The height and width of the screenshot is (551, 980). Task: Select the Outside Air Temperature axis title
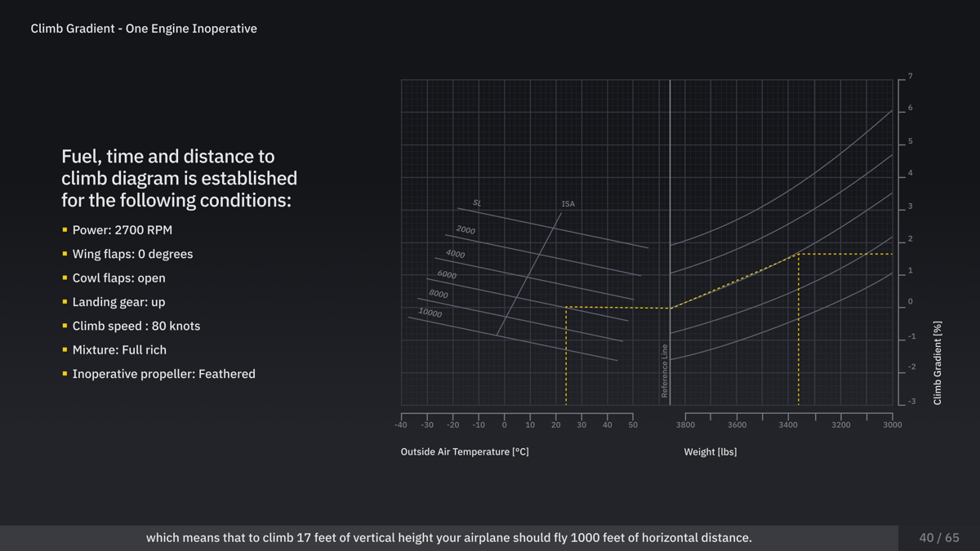point(465,451)
